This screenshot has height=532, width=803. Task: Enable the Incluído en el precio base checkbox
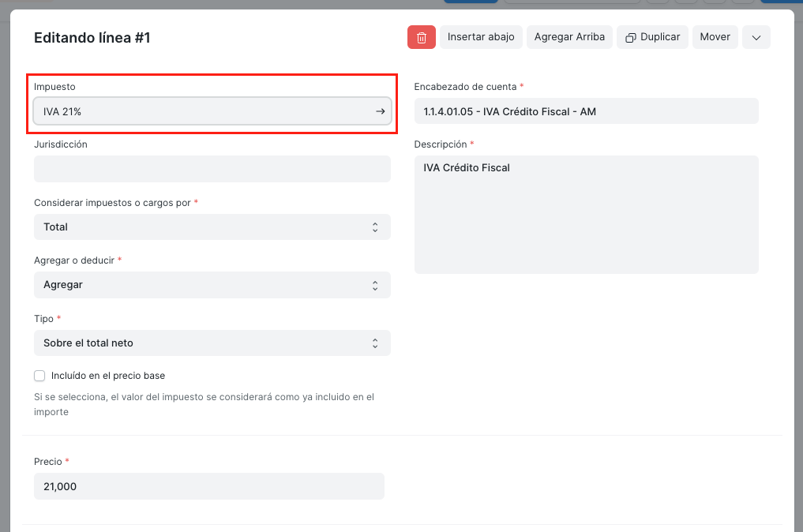tap(39, 376)
